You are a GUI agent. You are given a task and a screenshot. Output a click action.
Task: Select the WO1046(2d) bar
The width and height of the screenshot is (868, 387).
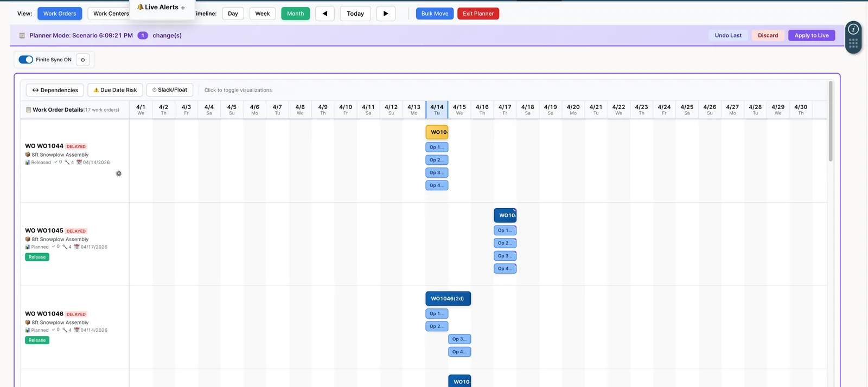(x=448, y=299)
